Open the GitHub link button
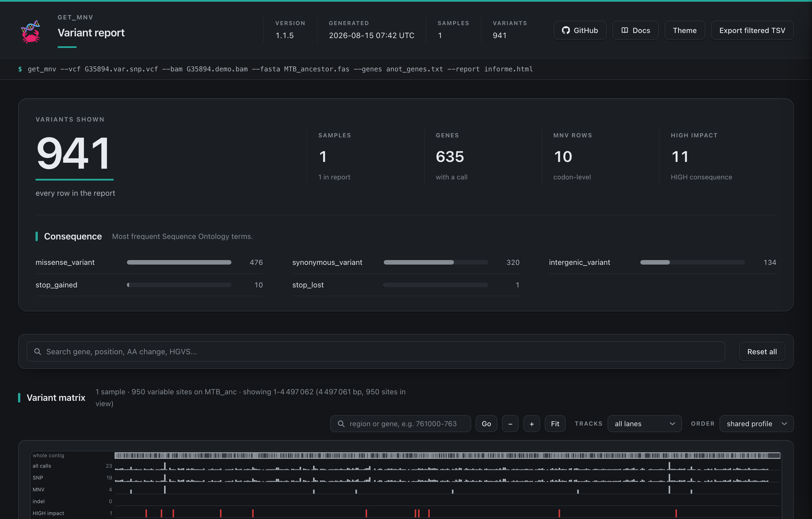812x519 pixels. point(580,30)
